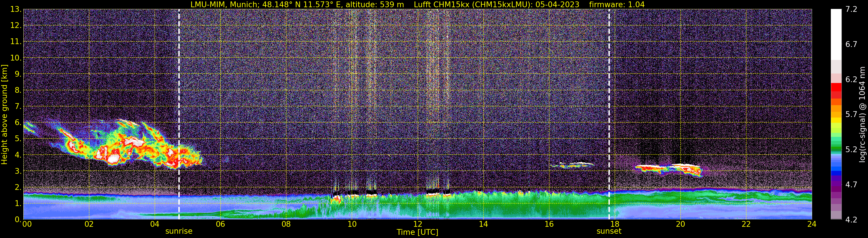The image size is (868, 238).
Task: Click the white dashed sunrise line
Action: click(179, 114)
